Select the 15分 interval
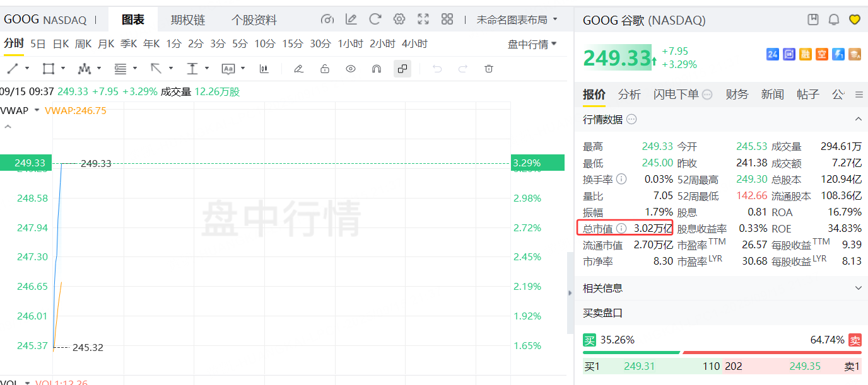This screenshot has height=385, width=868. [293, 43]
